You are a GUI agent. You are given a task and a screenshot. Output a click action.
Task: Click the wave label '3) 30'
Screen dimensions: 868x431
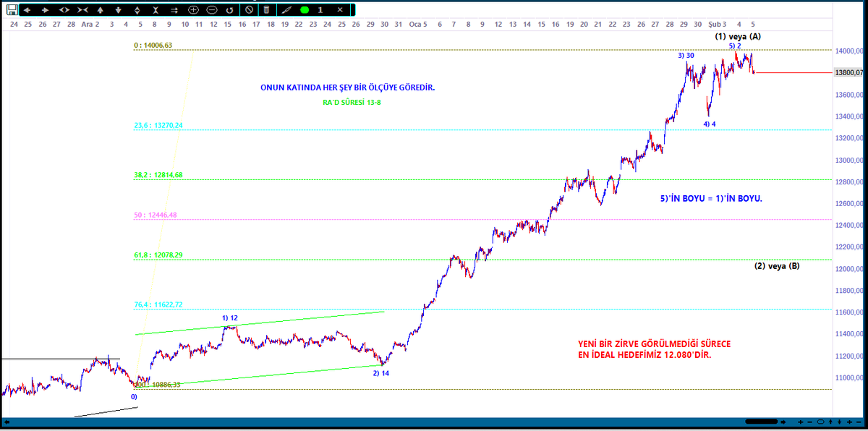point(686,56)
